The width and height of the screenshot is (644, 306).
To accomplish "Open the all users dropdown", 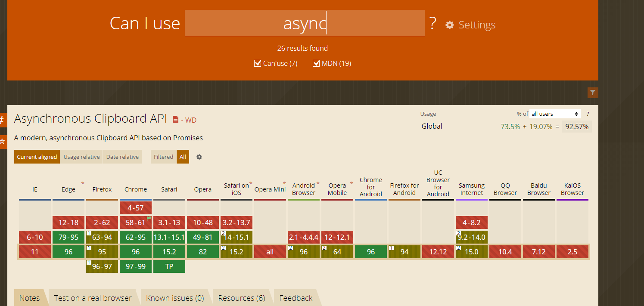I will click(x=555, y=114).
